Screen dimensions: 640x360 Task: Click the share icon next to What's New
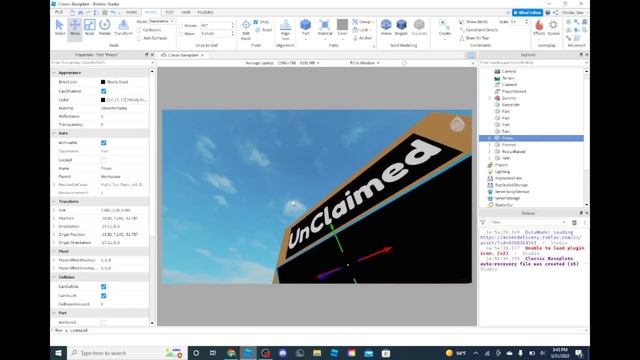pos(556,13)
